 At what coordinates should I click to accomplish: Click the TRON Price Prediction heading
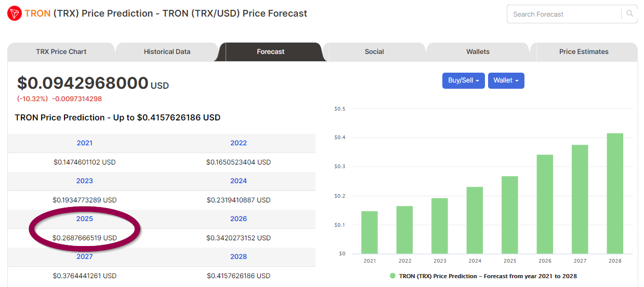[x=117, y=118]
